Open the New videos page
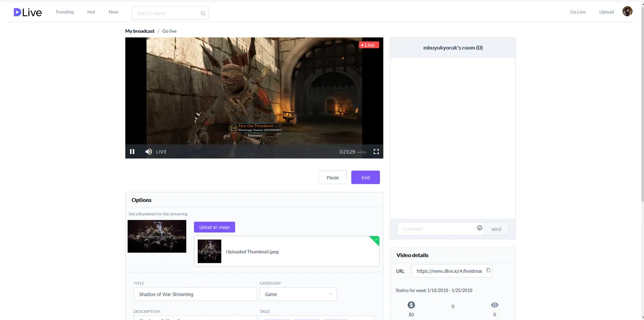The image size is (644, 320). click(x=114, y=12)
